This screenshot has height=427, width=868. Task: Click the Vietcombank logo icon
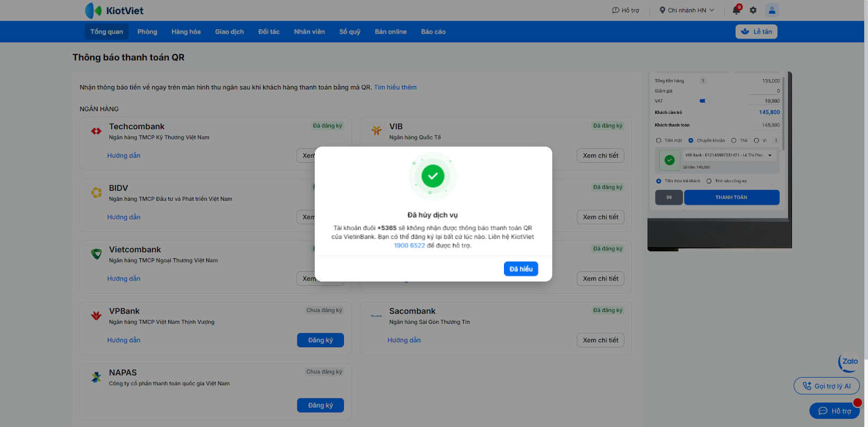coord(96,254)
